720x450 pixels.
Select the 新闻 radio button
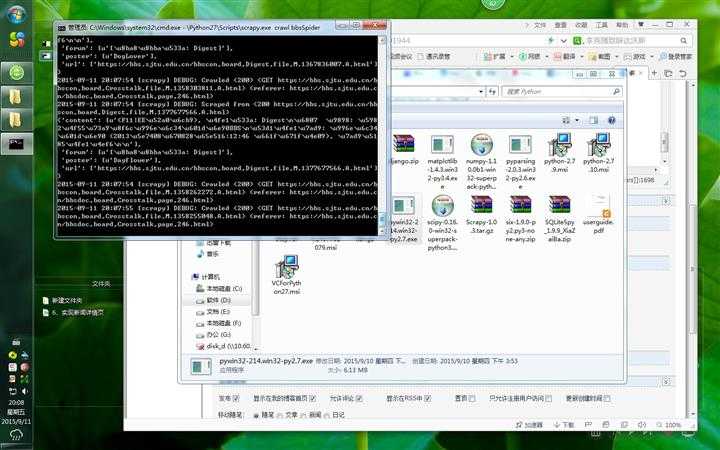coord(303,415)
